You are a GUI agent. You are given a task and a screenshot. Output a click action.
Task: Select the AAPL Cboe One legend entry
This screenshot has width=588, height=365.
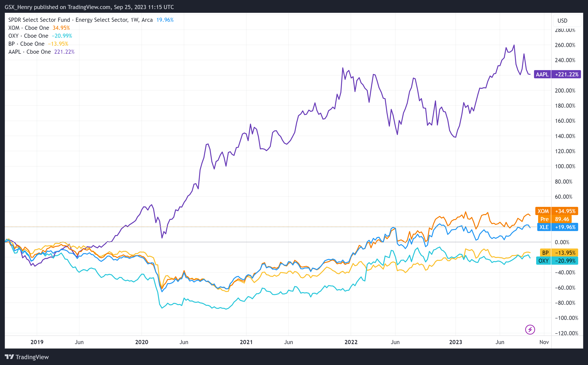(29, 52)
